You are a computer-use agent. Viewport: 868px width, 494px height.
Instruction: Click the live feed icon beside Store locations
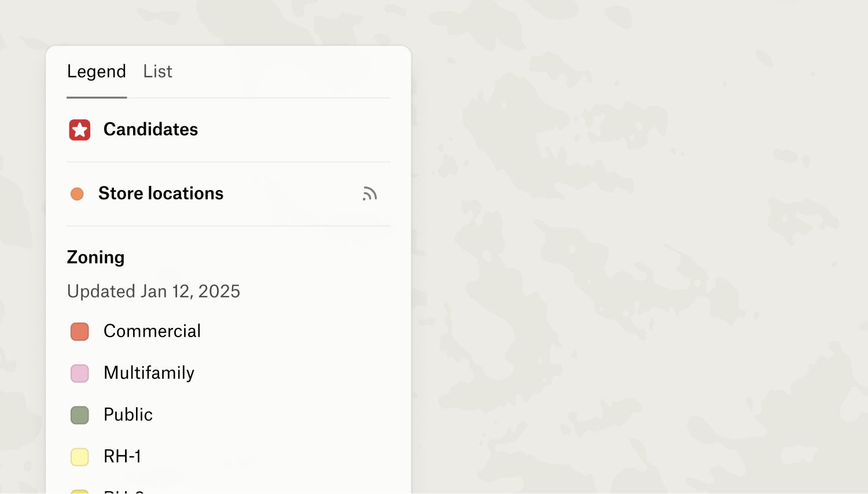tap(370, 193)
